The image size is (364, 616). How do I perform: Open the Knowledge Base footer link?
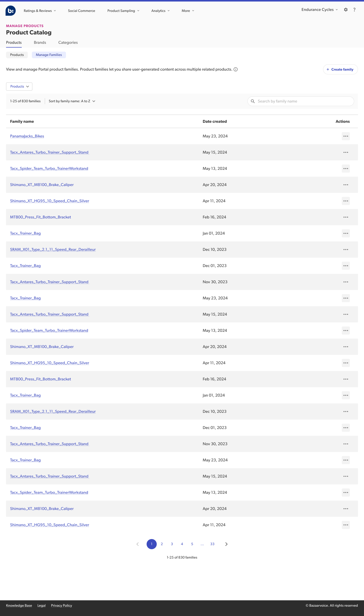[19, 605]
